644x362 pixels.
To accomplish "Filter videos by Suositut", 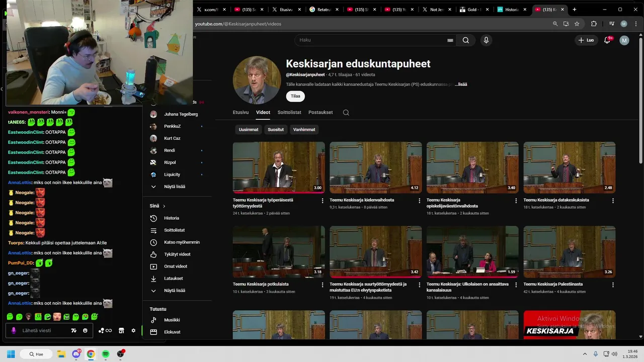I will point(276,130).
